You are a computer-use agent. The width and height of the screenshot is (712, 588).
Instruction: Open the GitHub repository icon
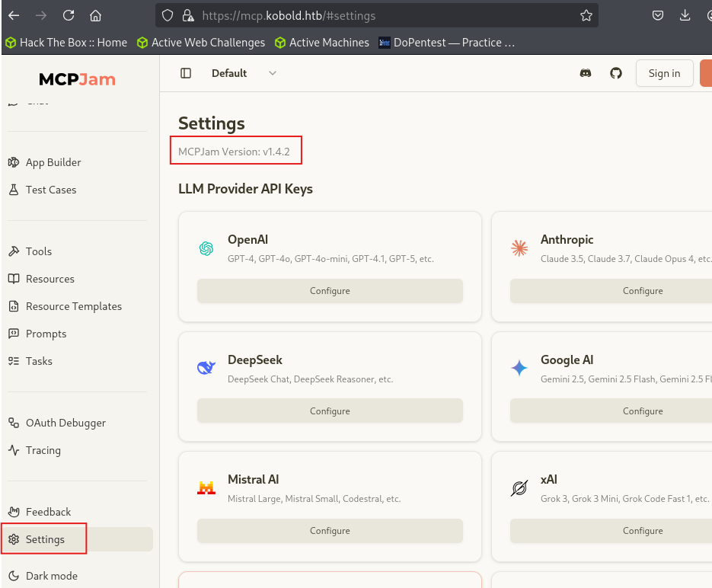coord(616,73)
